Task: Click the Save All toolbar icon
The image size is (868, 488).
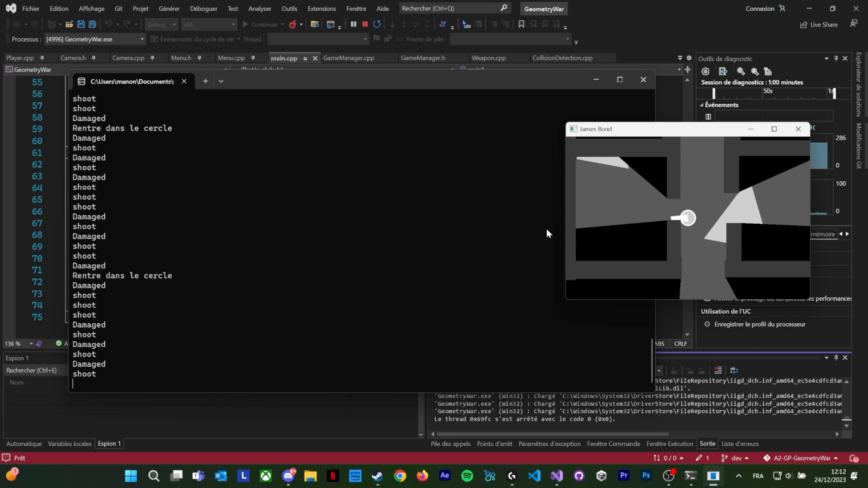Action: 92,24
